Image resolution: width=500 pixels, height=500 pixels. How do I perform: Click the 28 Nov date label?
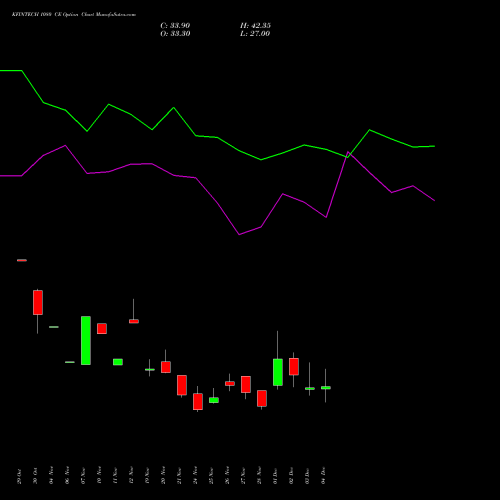(x=259, y=476)
